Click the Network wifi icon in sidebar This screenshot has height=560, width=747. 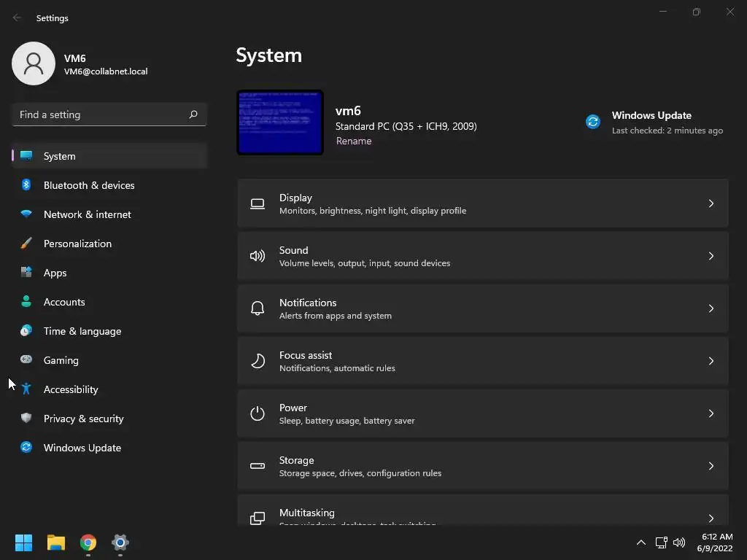tap(26, 214)
